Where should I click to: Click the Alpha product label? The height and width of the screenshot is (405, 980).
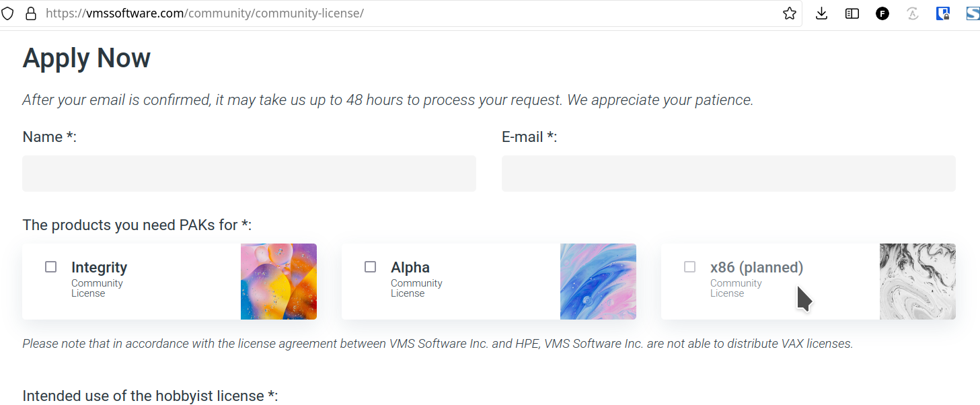click(410, 268)
